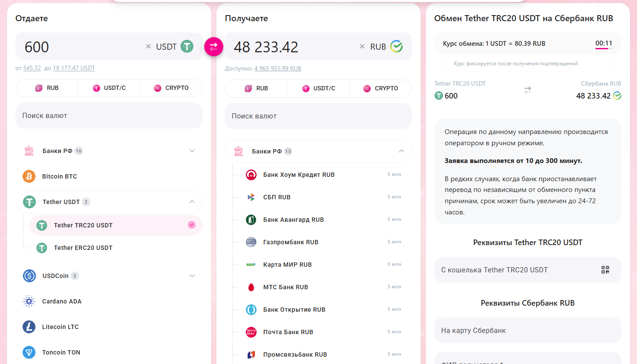Select the CRYPTO filter tab under Получаете
This screenshot has width=637, height=364.
[381, 88]
